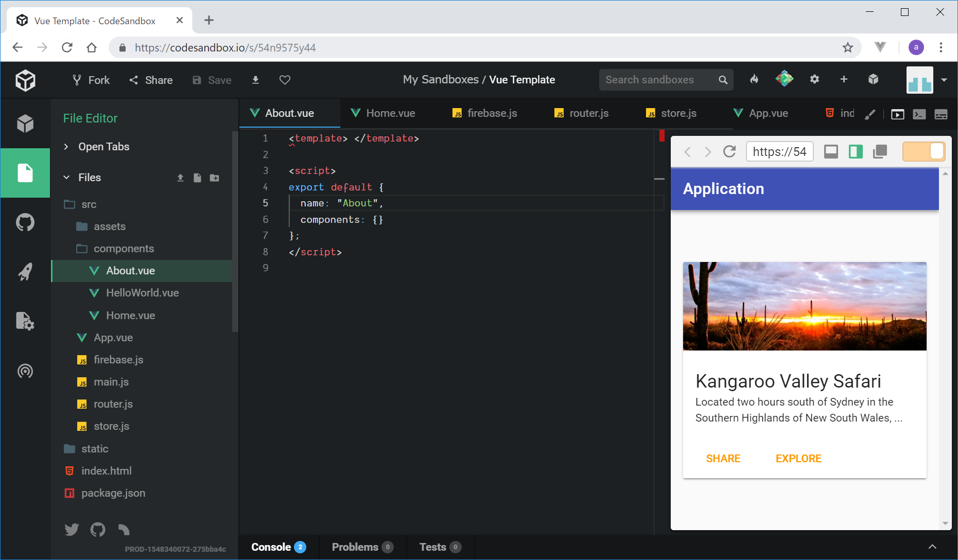
Task: Toggle the bottom panel layout icon
Action: pos(831,152)
